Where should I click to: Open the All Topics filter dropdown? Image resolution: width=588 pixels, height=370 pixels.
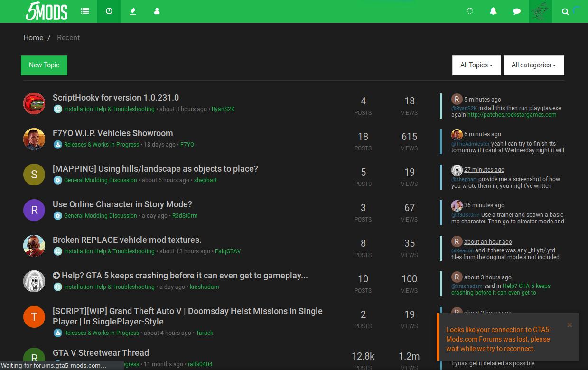pos(476,65)
